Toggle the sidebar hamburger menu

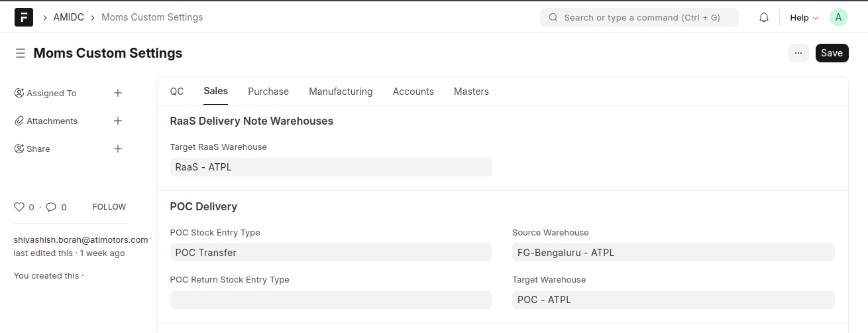(21, 53)
